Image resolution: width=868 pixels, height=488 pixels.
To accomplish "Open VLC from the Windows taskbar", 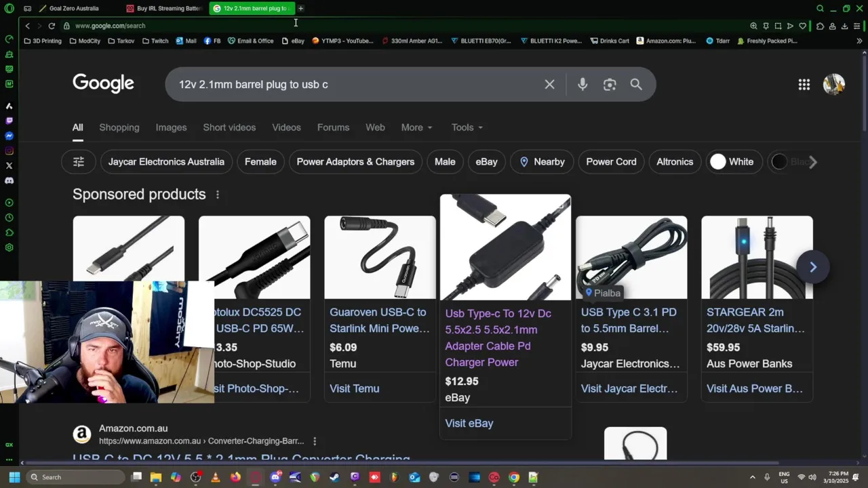I will (216, 477).
